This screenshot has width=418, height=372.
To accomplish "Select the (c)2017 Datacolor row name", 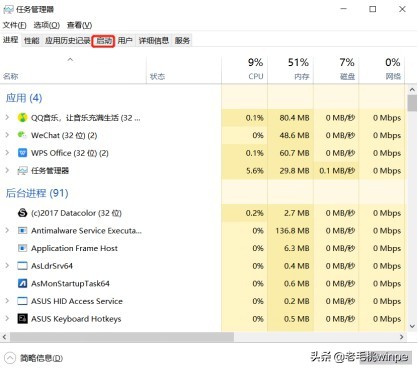I will click(x=76, y=213).
